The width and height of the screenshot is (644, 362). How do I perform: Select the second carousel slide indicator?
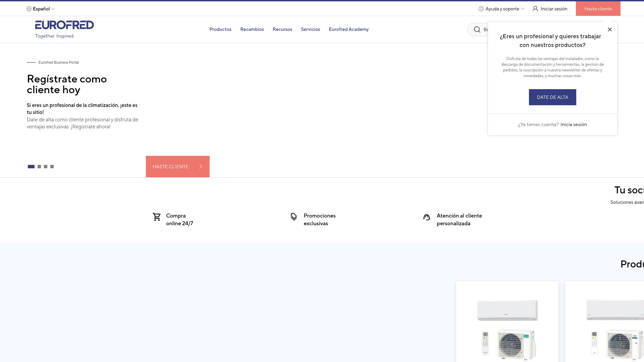pyautogui.click(x=39, y=167)
